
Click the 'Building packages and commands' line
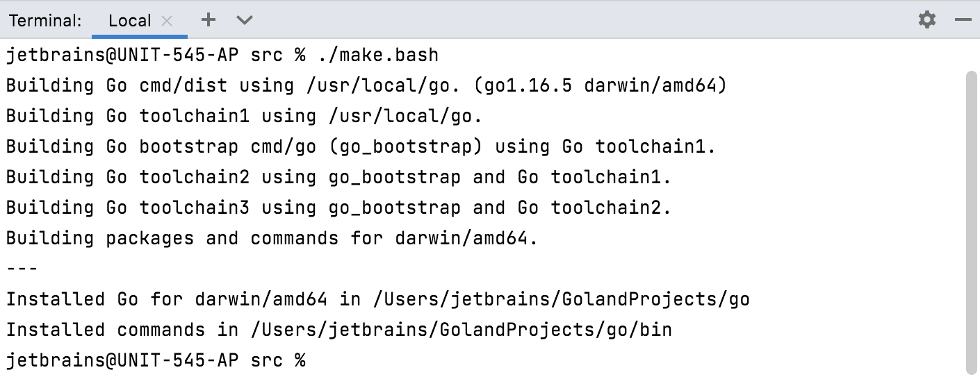point(272,238)
